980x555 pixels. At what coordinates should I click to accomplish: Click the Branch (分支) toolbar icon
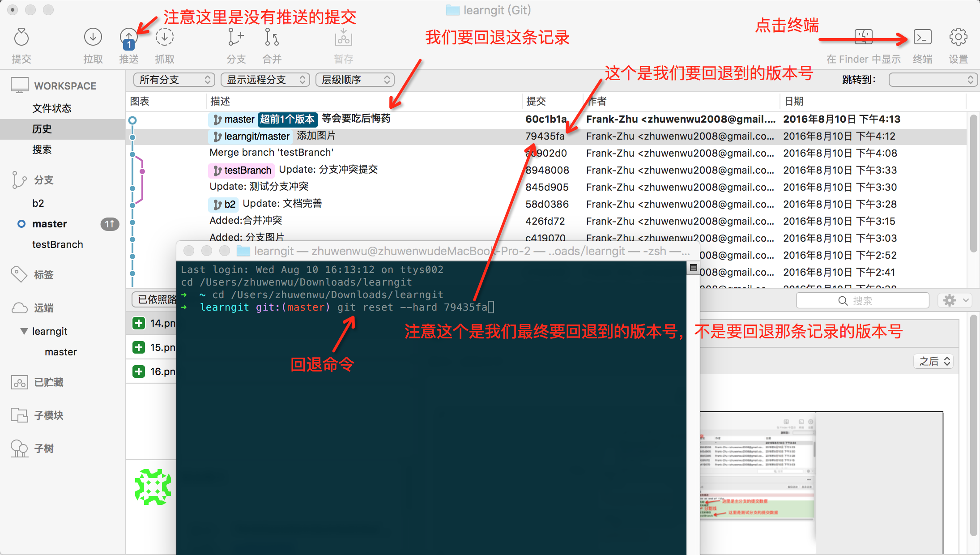click(x=235, y=38)
